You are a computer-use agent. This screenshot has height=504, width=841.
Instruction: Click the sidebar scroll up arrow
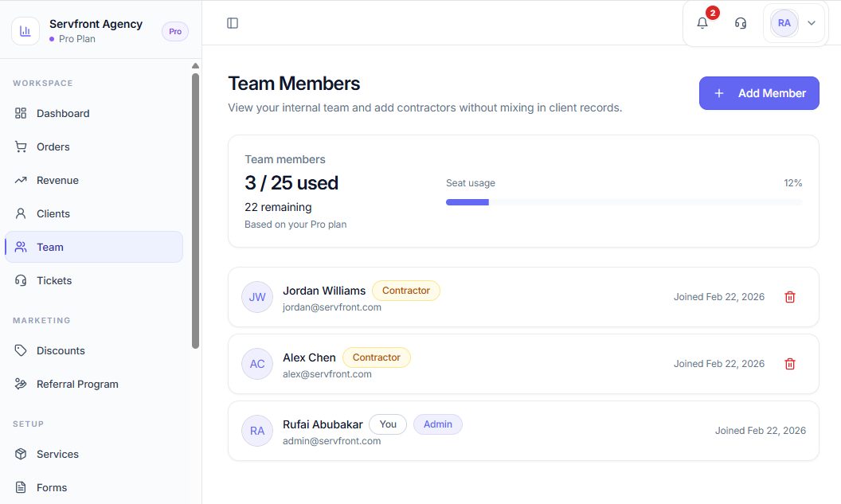(x=195, y=66)
